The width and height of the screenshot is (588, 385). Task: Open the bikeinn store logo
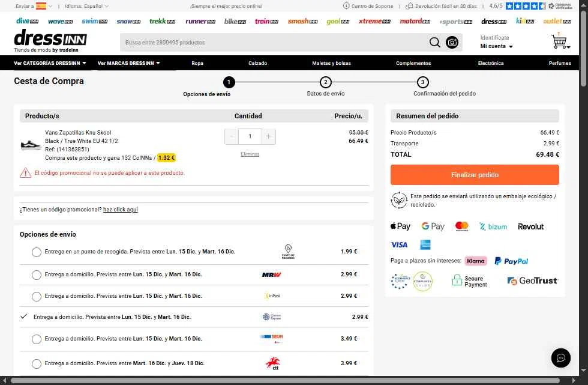[x=235, y=22]
